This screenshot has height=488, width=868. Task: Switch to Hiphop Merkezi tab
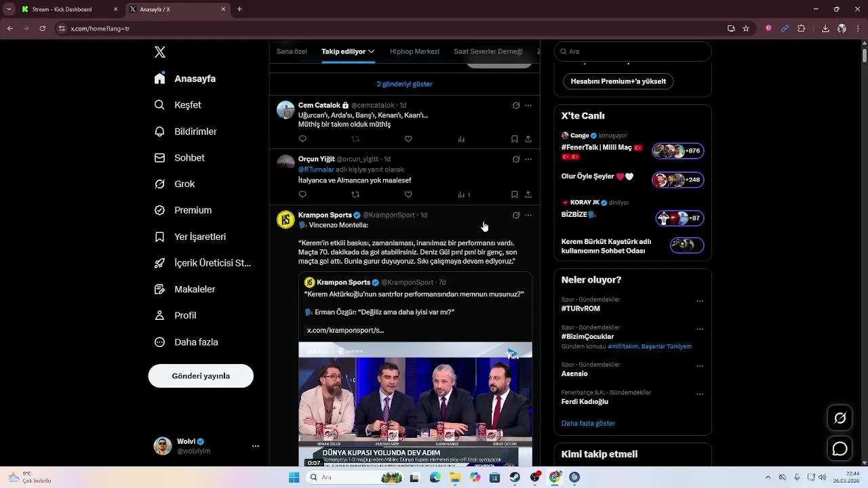point(414,52)
